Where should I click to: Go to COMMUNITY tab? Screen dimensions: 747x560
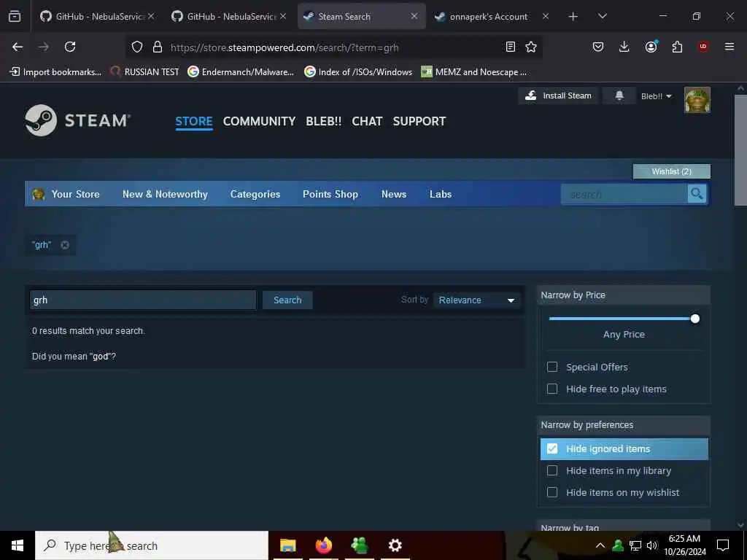tap(259, 122)
